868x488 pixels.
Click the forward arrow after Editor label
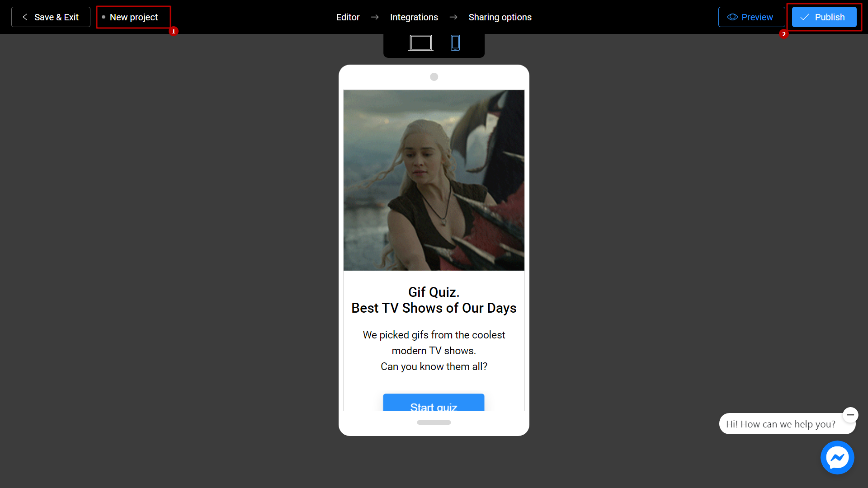click(374, 17)
